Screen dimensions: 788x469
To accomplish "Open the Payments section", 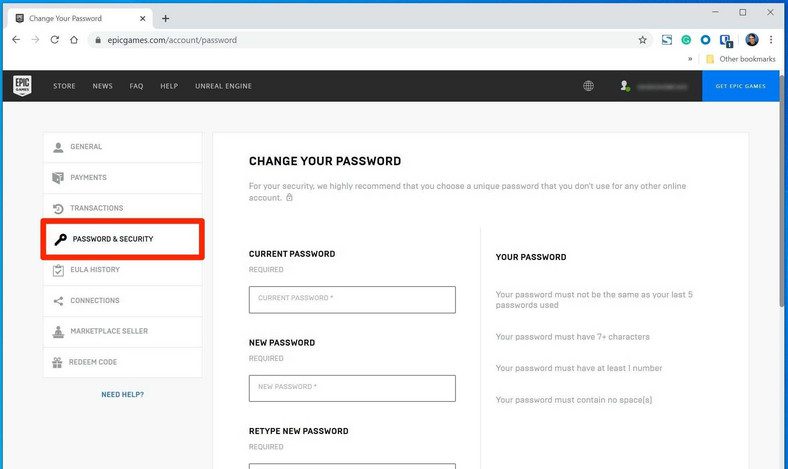I will coord(123,178).
